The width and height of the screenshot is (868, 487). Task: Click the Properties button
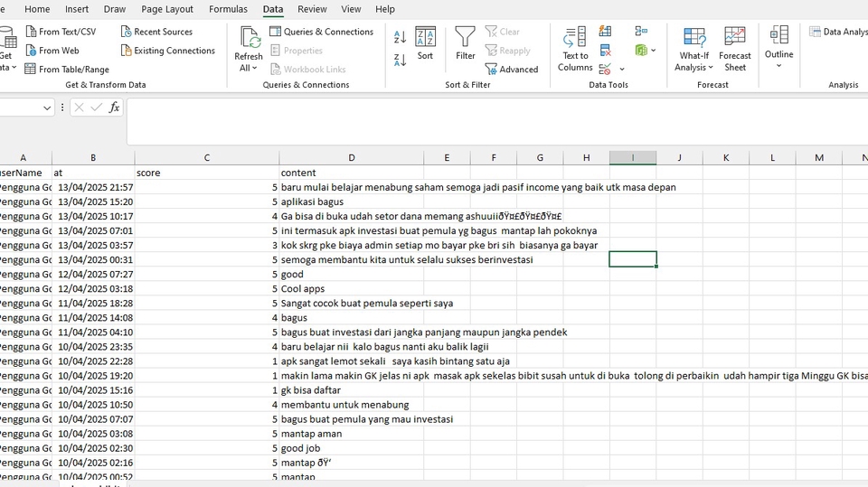[x=297, y=51]
